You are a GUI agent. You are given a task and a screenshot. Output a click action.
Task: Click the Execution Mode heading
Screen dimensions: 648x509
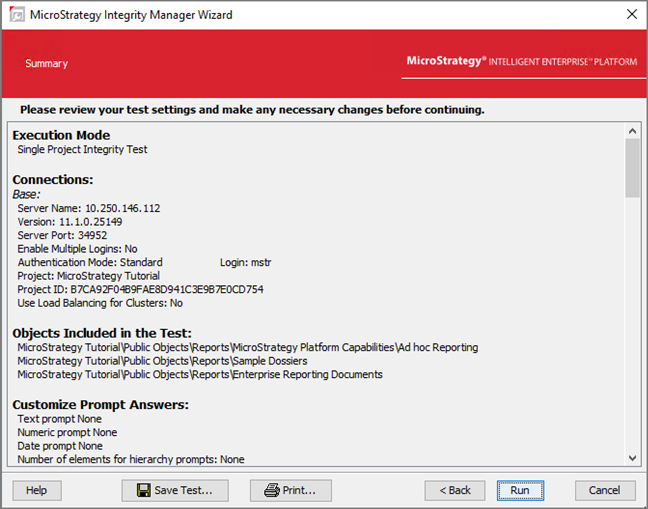point(61,135)
